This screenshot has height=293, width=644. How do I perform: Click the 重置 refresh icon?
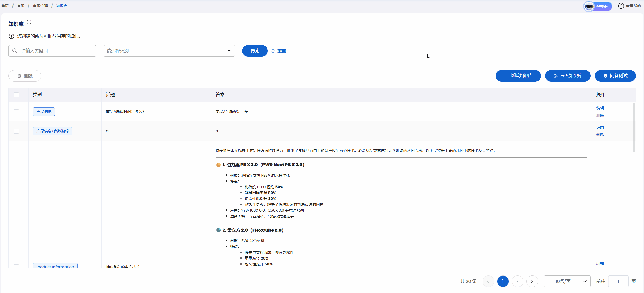(273, 51)
